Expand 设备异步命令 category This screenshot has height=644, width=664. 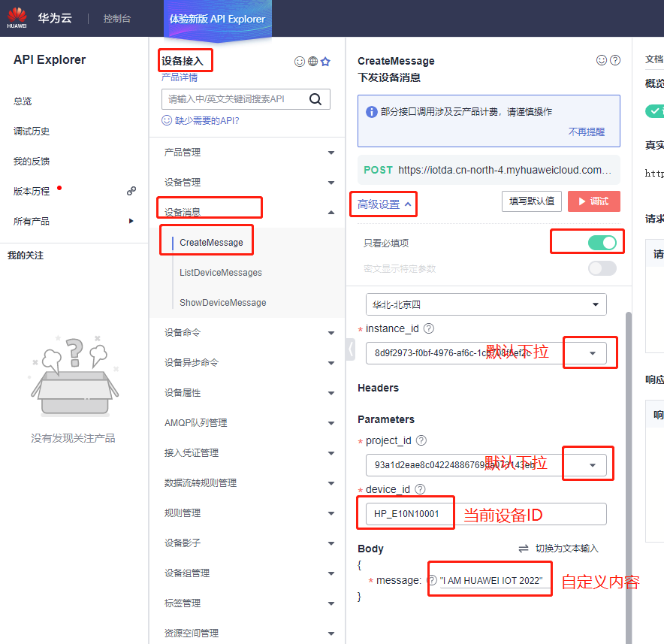coord(331,363)
